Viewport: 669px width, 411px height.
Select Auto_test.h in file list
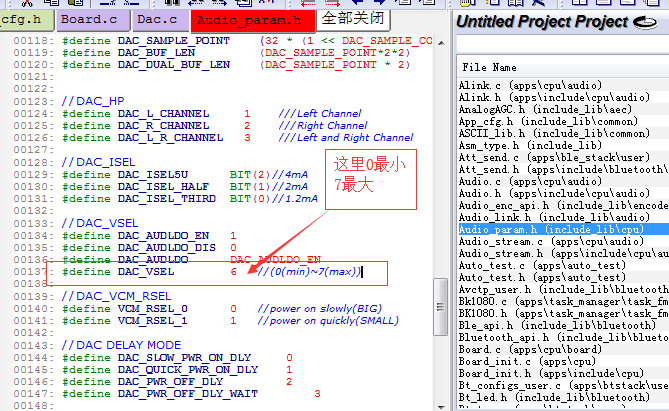click(x=542, y=277)
